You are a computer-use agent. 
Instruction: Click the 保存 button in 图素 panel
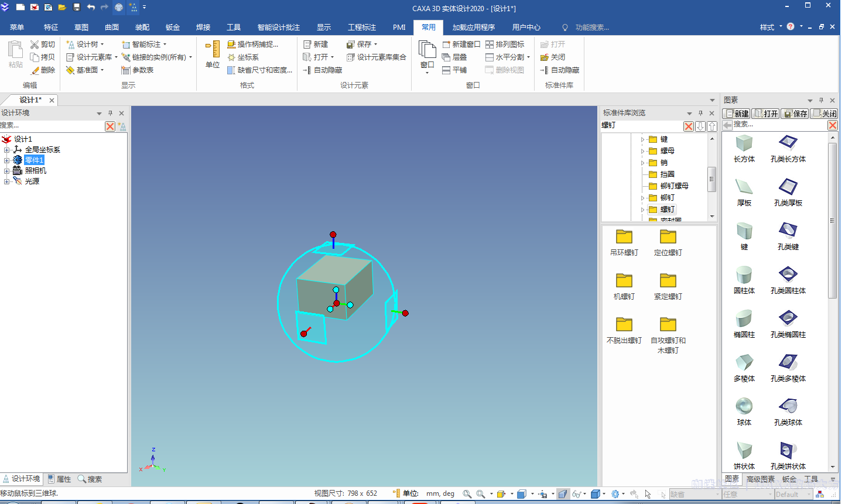(795, 114)
